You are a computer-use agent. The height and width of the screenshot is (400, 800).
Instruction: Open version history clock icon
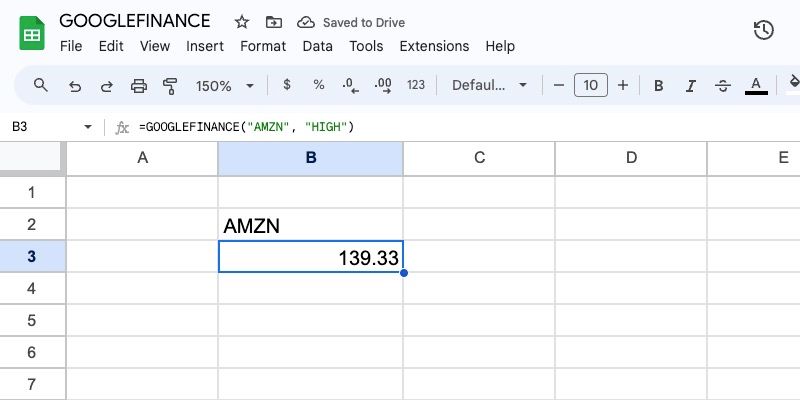[x=763, y=30]
